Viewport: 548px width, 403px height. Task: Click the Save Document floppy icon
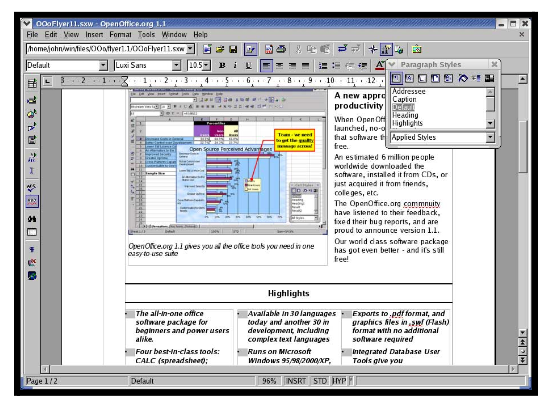233,49
